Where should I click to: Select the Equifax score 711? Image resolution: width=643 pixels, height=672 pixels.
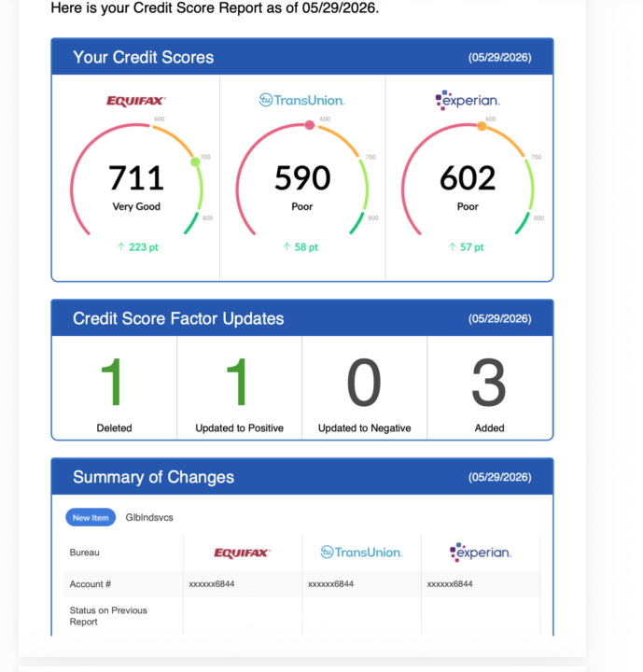click(136, 178)
